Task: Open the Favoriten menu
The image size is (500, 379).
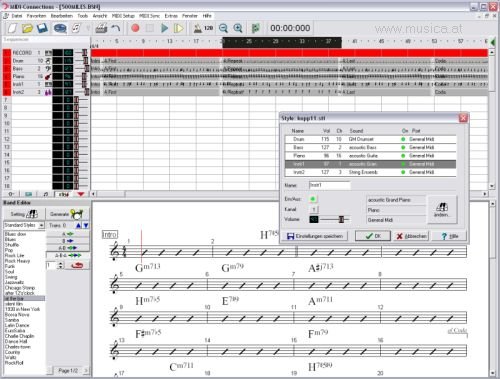Action: [x=36, y=16]
